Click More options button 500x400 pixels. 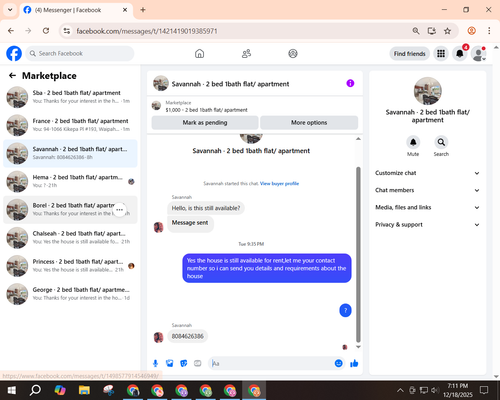[309, 123]
